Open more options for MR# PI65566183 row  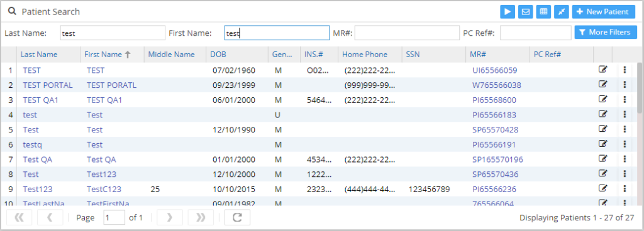coord(625,115)
